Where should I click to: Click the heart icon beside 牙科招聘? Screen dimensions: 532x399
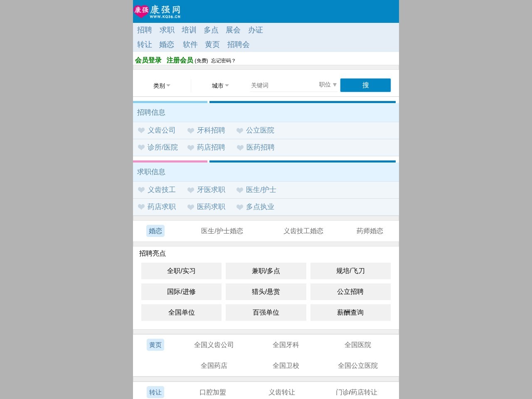tap(190, 130)
